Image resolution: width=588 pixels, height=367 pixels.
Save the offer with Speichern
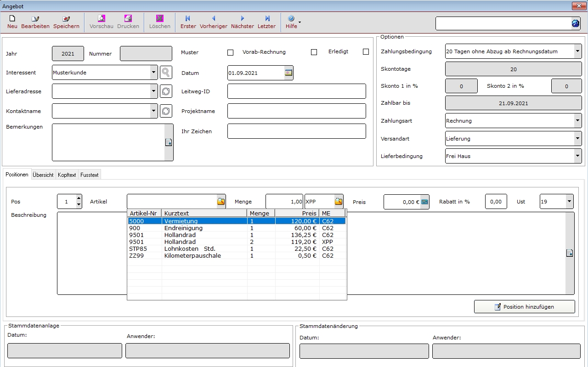point(66,22)
